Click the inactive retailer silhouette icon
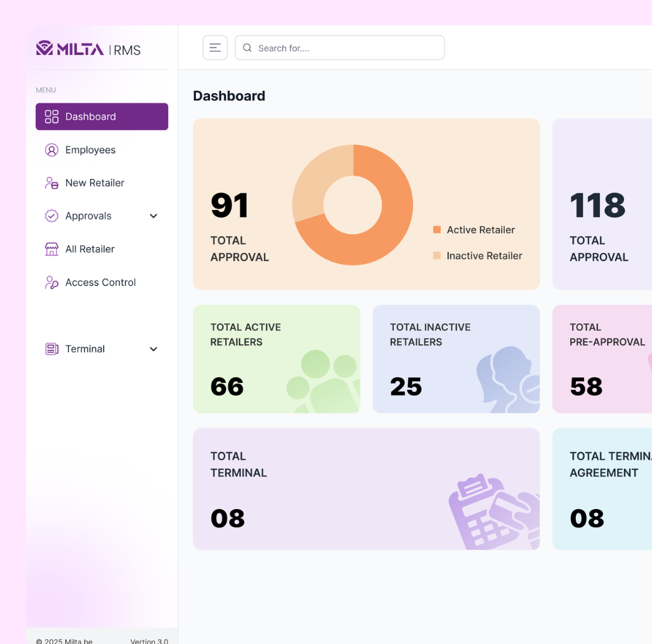Viewport: 652px width, 644px height. coord(508,380)
